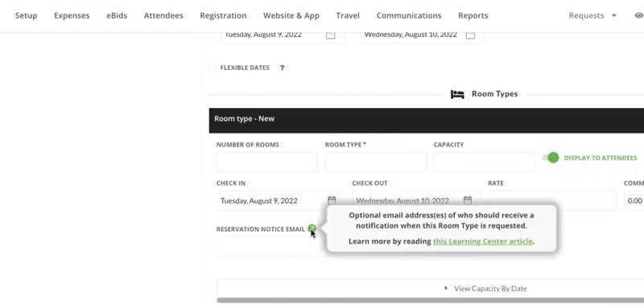Collapse the Room type - New header
This screenshot has width=644, height=306.
click(x=427, y=120)
